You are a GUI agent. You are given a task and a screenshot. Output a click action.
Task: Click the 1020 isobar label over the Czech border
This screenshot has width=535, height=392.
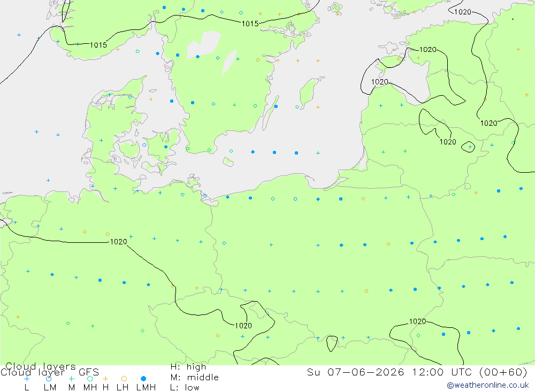(243, 326)
